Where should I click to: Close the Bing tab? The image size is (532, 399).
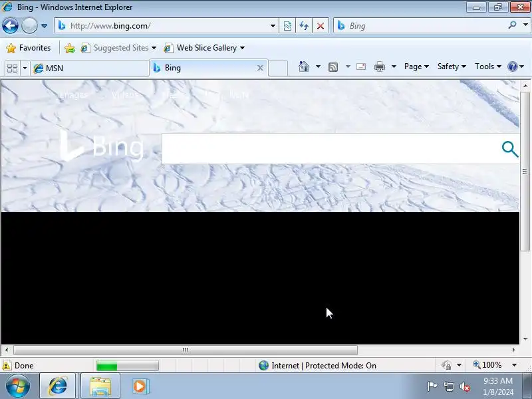(x=260, y=68)
